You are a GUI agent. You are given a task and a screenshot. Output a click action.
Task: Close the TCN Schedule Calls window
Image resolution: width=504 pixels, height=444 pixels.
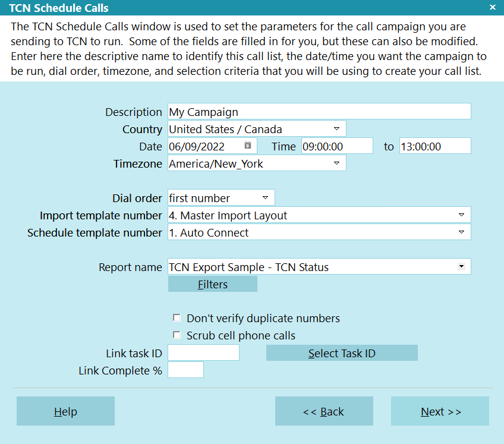[x=493, y=7]
